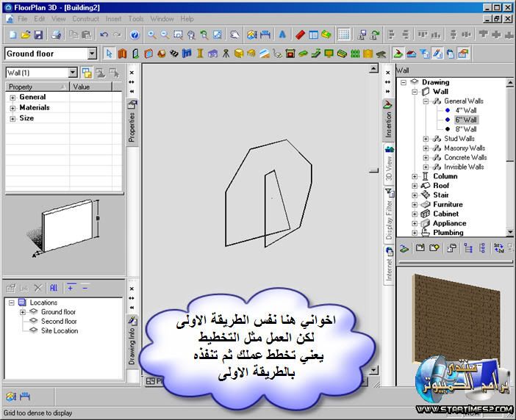This screenshot has height=420, width=516.
Task: Open the Insert menu
Action: pyautogui.click(x=113, y=19)
